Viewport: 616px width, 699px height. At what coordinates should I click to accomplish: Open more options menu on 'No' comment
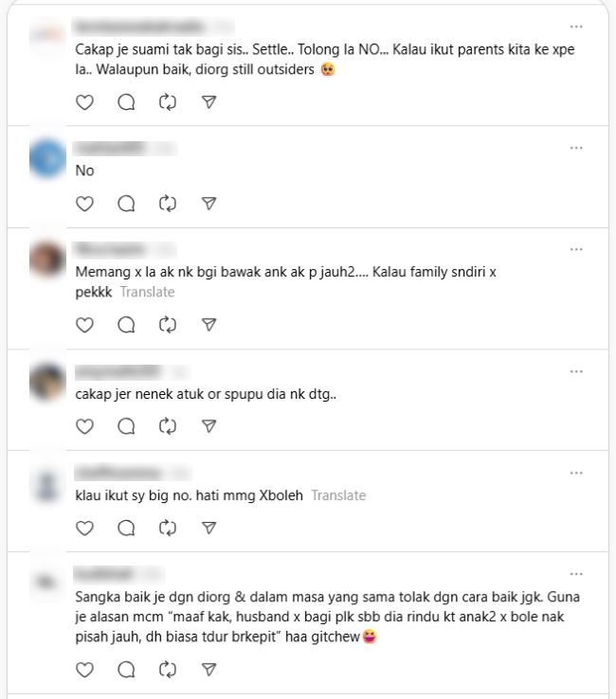pos(576,148)
